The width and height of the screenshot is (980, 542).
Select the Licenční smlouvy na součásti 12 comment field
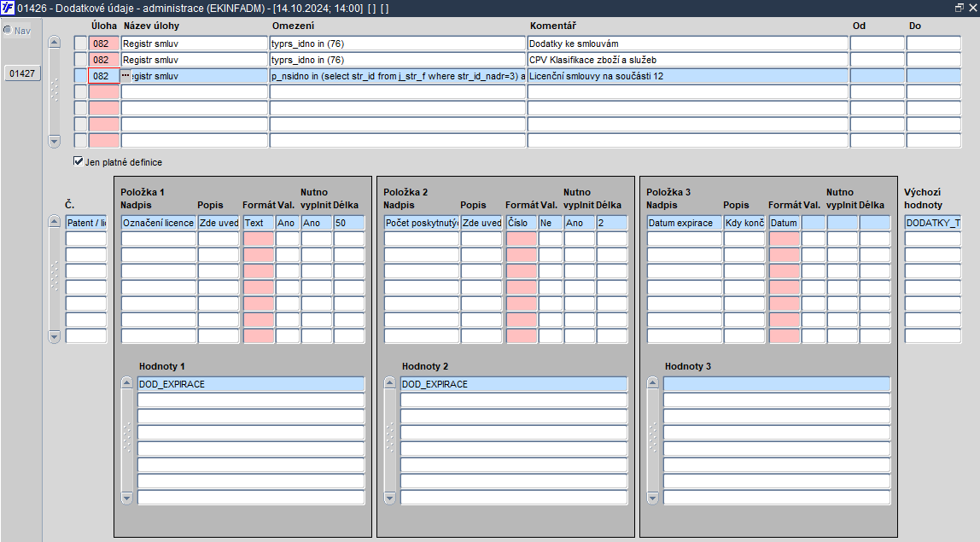click(688, 76)
